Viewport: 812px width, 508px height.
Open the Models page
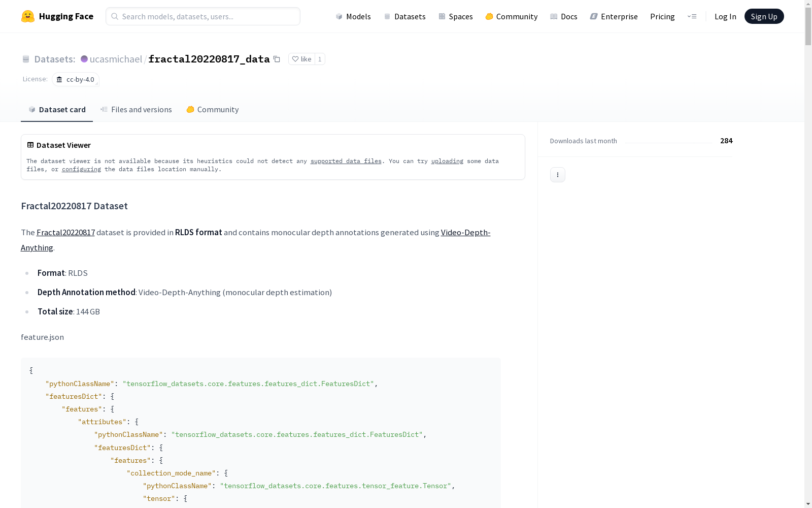pos(353,16)
